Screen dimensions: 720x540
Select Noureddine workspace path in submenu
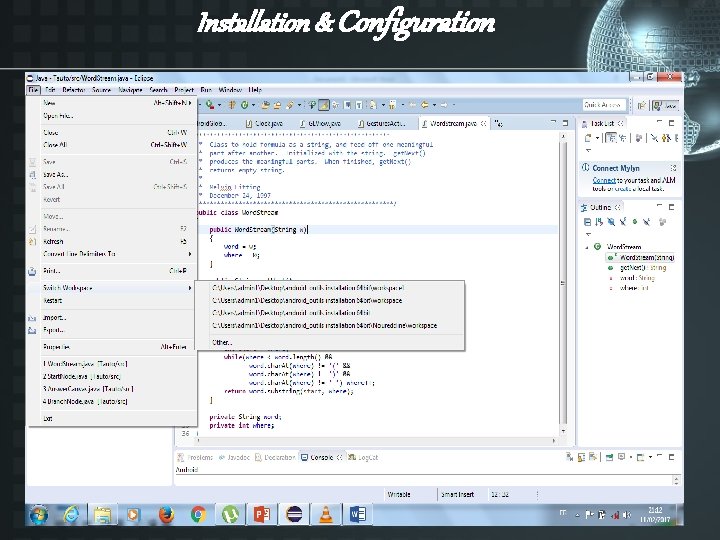click(329, 326)
